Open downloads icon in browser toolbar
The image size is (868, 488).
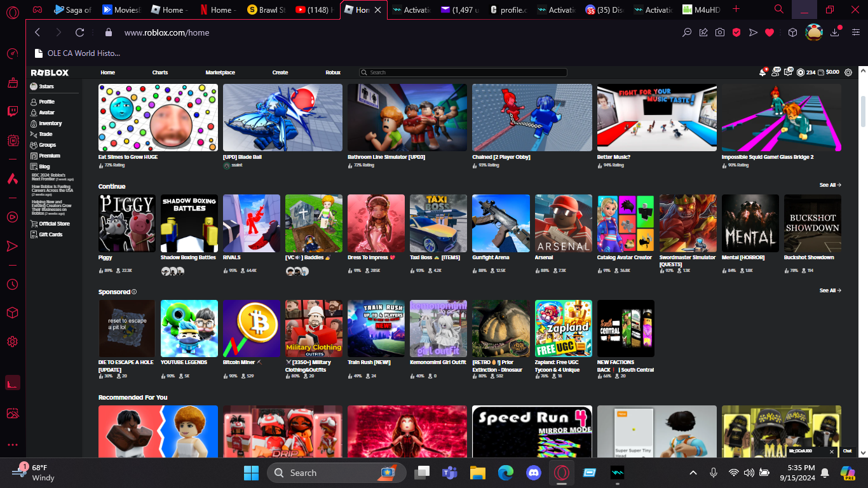836,32
